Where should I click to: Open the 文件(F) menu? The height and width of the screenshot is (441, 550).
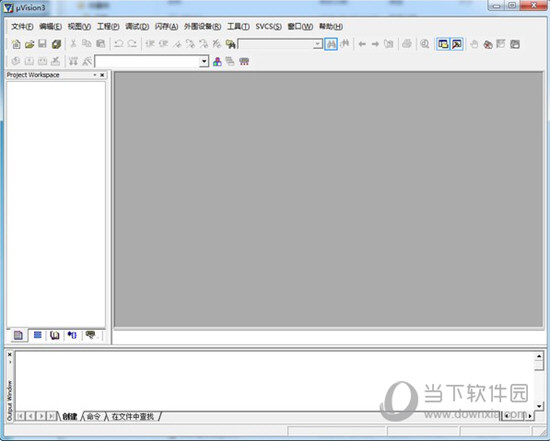tap(22, 27)
